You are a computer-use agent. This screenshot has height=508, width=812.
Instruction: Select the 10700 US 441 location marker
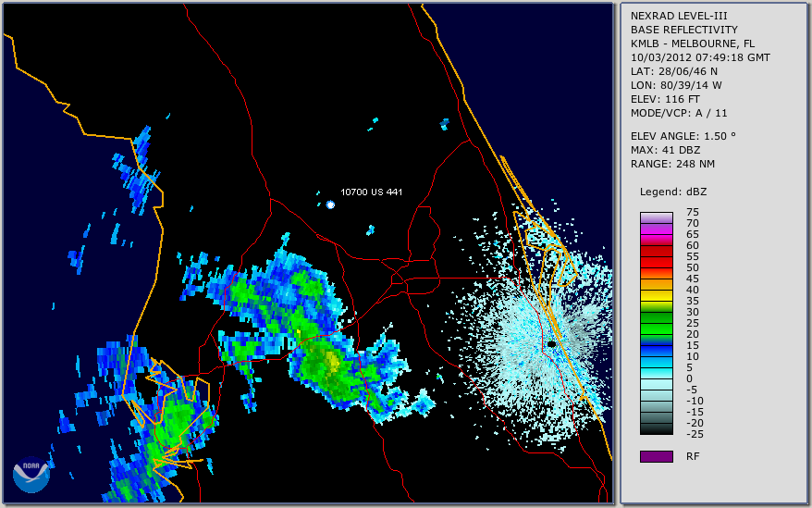[x=330, y=204]
